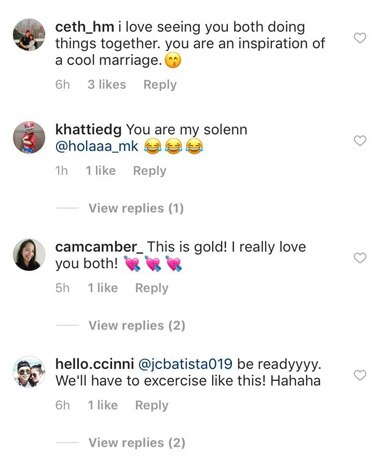Open ceth_hm's profile picture

(29, 35)
